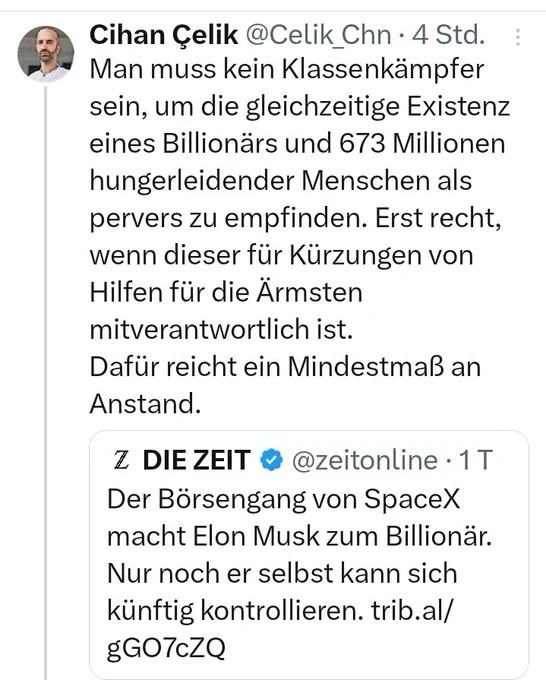Open the DIE ZEIT account name
546x680 pixels.
196,460
